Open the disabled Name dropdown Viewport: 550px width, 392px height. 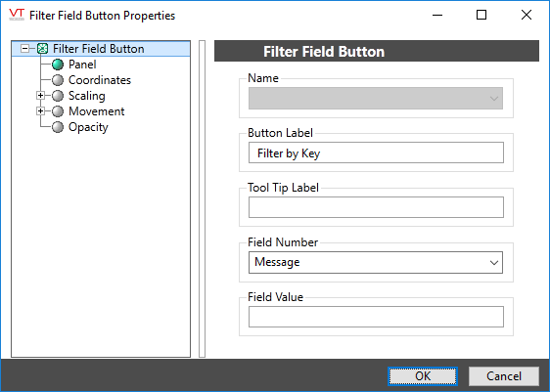pyautogui.click(x=376, y=99)
